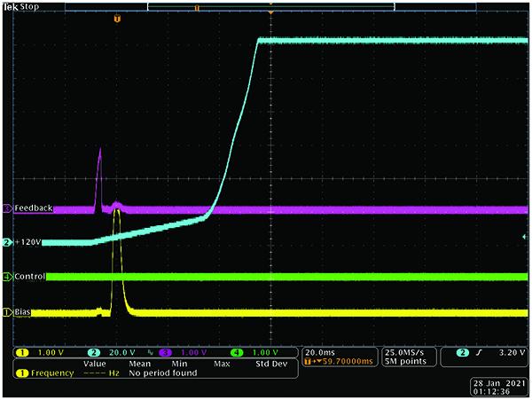Select the channel 2 +120V ground marker

pos(7,242)
